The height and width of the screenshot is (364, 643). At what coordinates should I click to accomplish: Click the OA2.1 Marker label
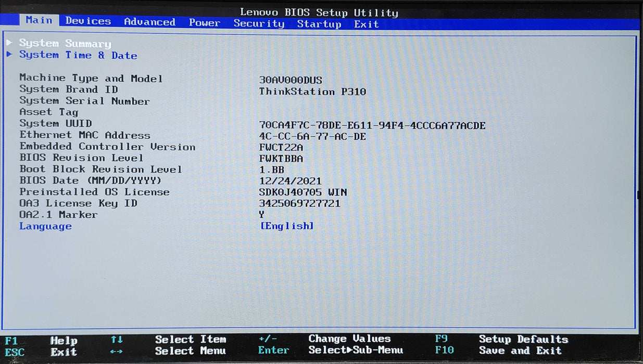click(x=58, y=215)
